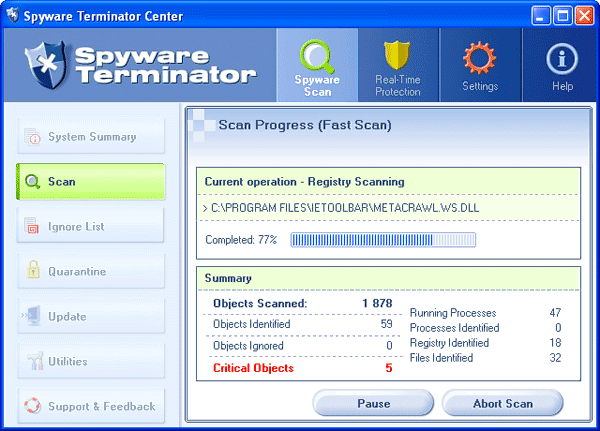Open the Help info icon
600x431 pixels.
pos(562,59)
